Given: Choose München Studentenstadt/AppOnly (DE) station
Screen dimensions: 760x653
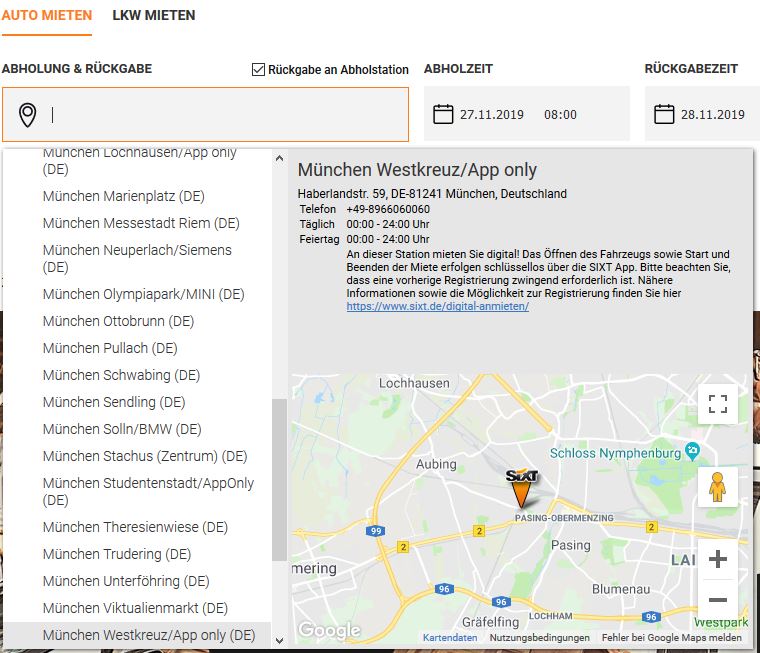Looking at the screenshot, I should click(x=137, y=492).
